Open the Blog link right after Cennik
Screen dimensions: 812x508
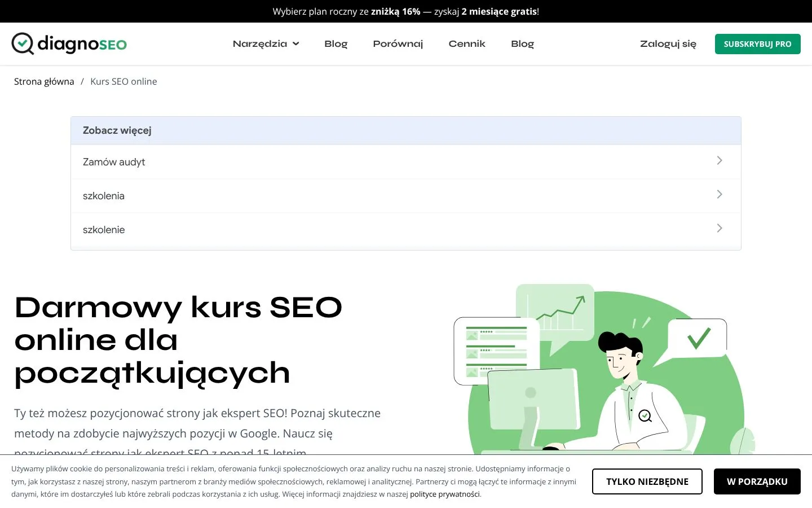pyautogui.click(x=522, y=43)
